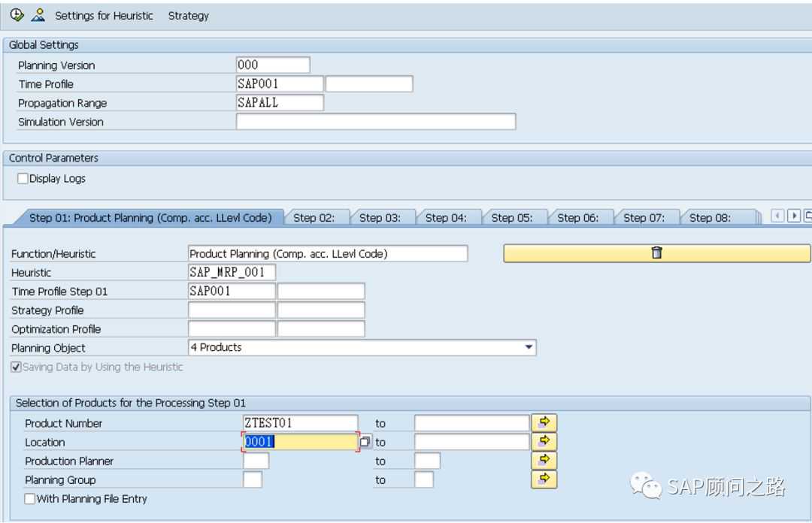812x523 pixels.
Task: Open value help next to Location field
Action: coord(365,443)
